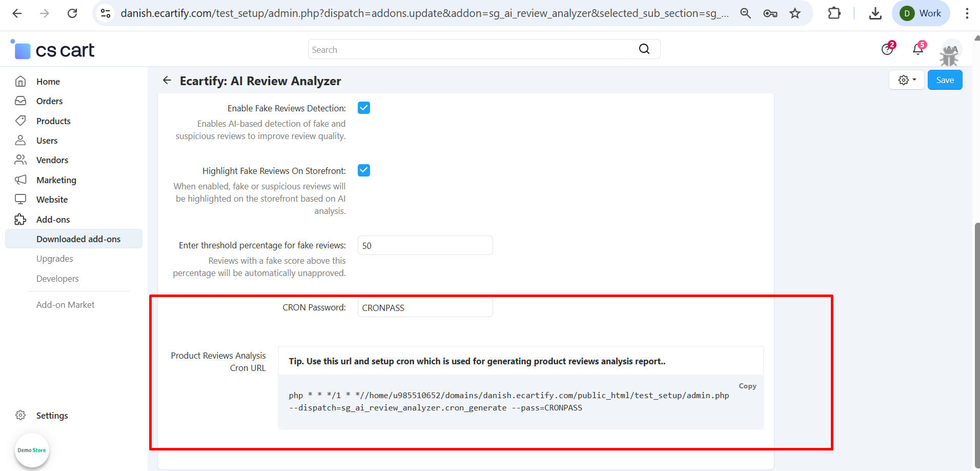Reload the page in the browser
Screen dimensions: 980x471
(72, 13)
